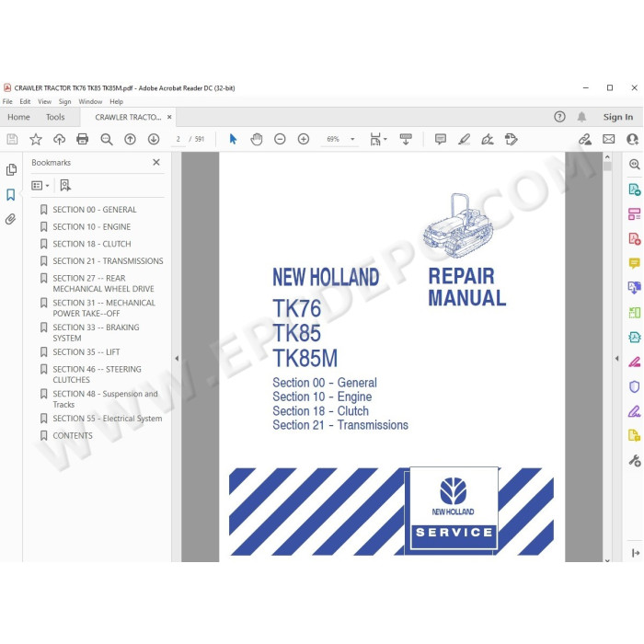Find current bookmark icon
This screenshot has width=644, height=644.
point(65,185)
